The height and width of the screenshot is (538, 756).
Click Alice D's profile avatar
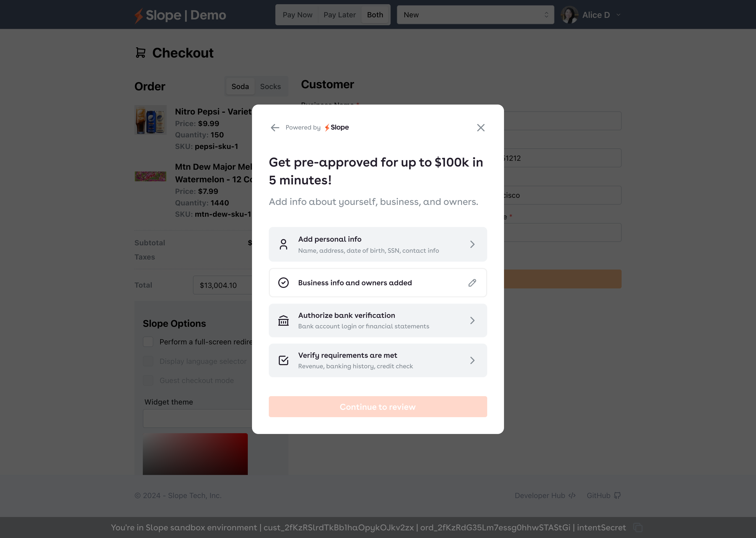coord(569,15)
